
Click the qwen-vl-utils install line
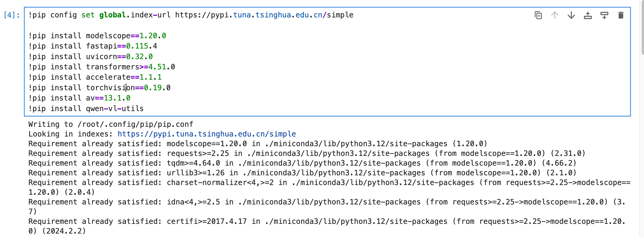point(86,109)
